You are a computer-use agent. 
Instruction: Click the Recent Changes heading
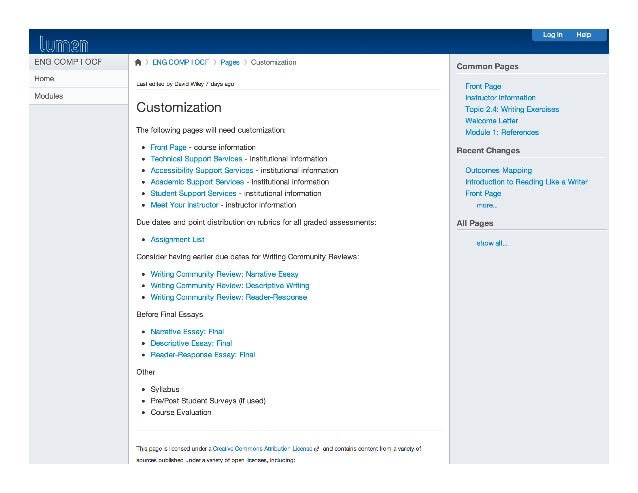pyautogui.click(x=488, y=151)
